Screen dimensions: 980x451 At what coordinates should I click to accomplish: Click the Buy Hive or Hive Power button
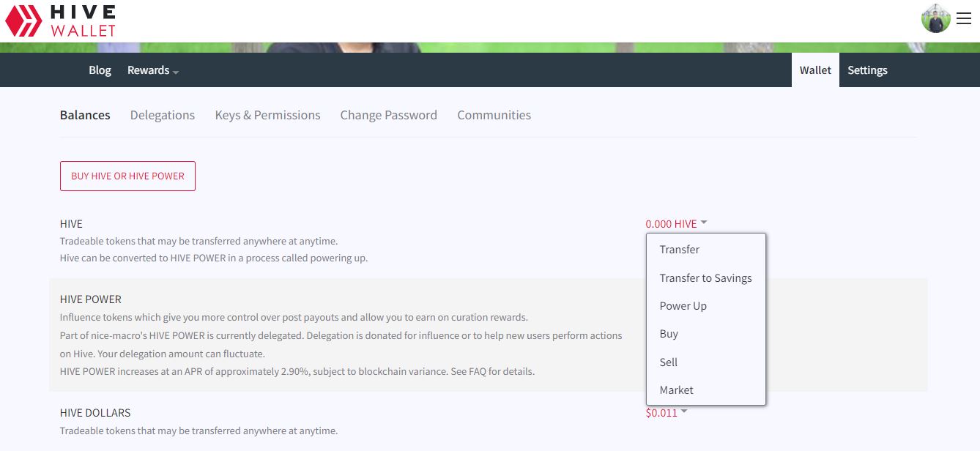[x=127, y=176]
